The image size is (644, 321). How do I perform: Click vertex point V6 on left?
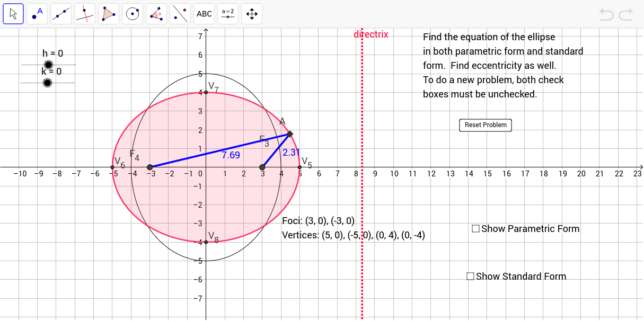pyautogui.click(x=112, y=167)
